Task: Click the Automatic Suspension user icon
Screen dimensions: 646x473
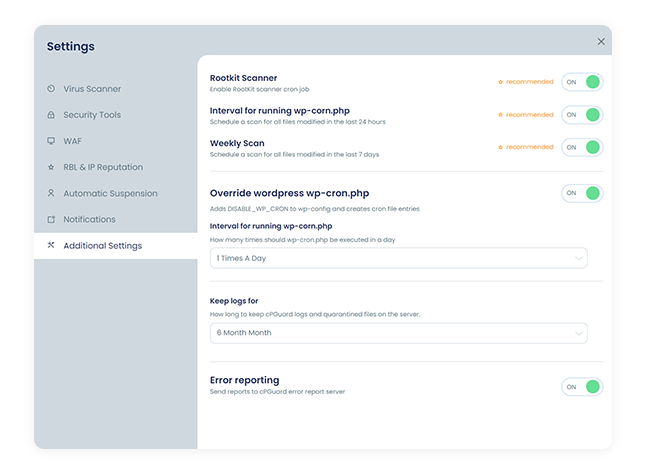Action: [x=51, y=193]
